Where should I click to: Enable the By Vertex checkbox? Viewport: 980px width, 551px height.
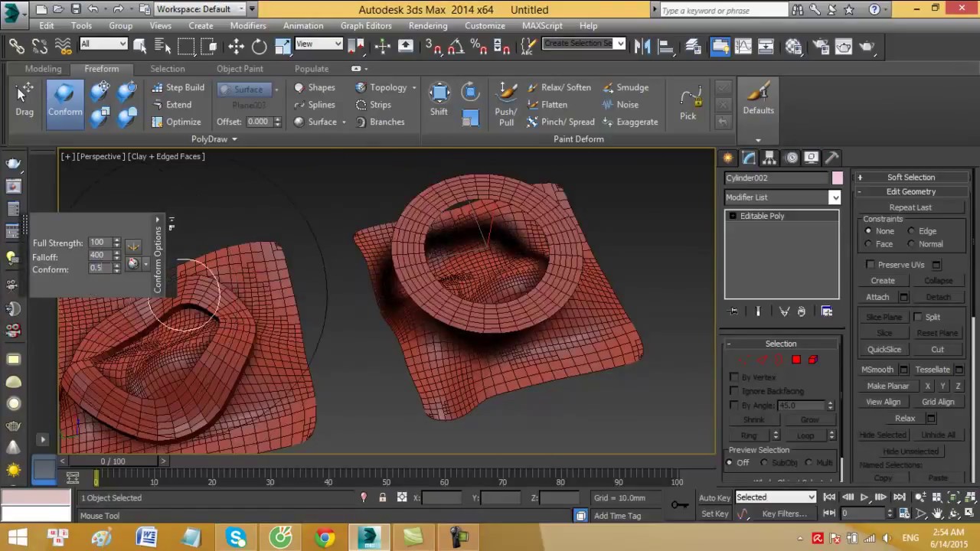[734, 377]
